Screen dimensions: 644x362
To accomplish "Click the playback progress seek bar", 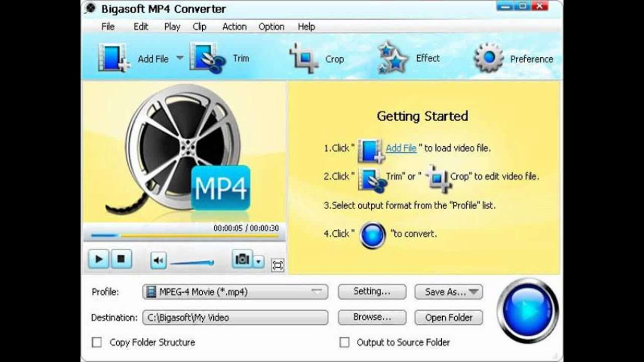I will [x=184, y=235].
